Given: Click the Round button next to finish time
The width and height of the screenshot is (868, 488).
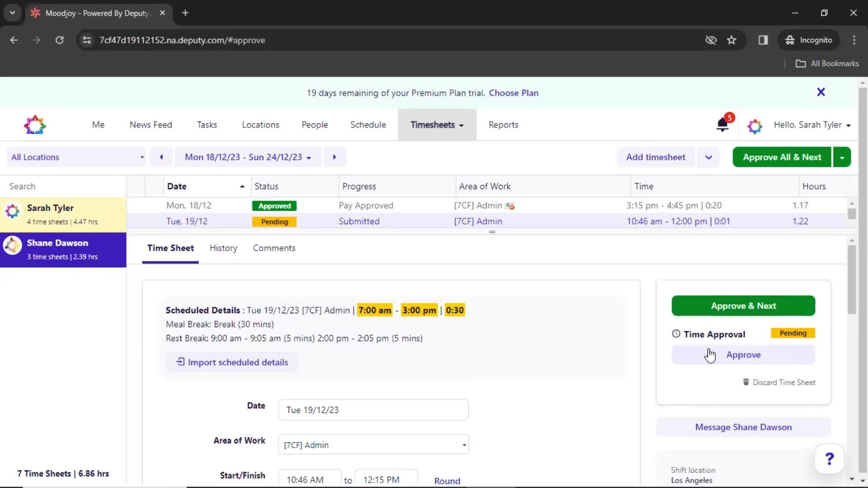Looking at the screenshot, I should (447, 480).
